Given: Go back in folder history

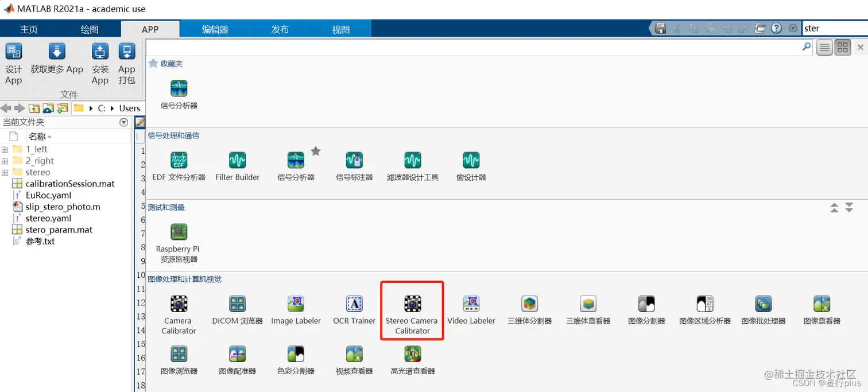Looking at the screenshot, I should point(6,108).
